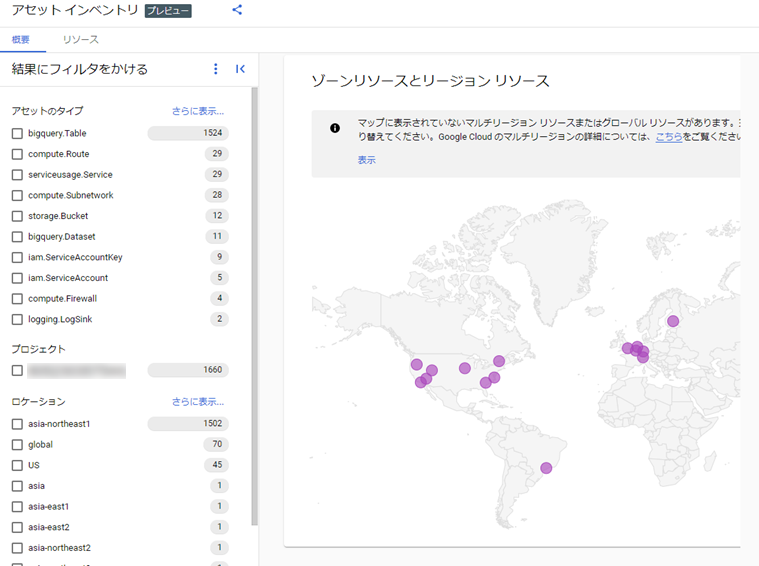This screenshot has width=759, height=566.
Task: Select the Brazil region dot on map
Action: coord(546,468)
